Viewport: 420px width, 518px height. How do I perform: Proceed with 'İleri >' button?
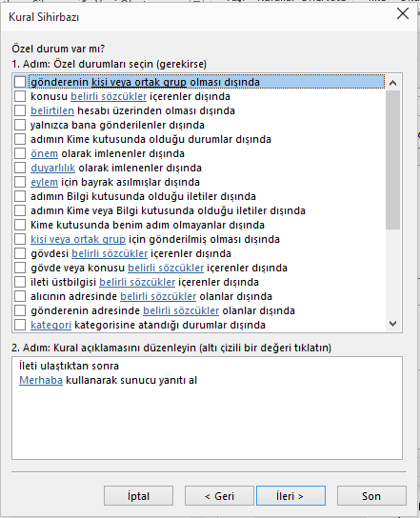[x=290, y=496]
